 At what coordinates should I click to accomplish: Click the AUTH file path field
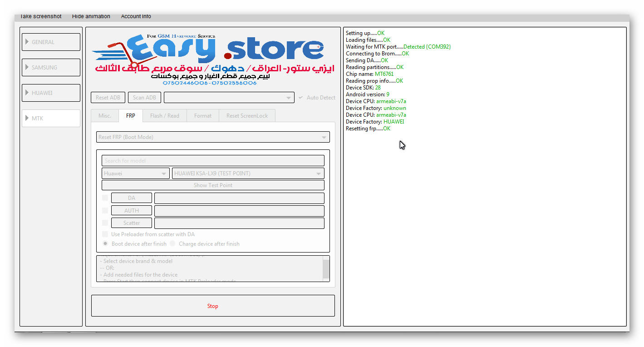point(239,211)
